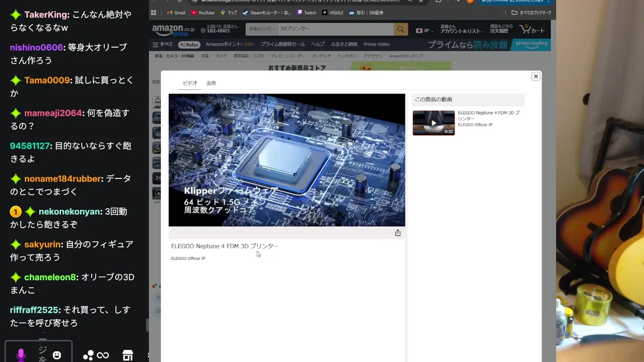Close the video popup with X button

536,76
